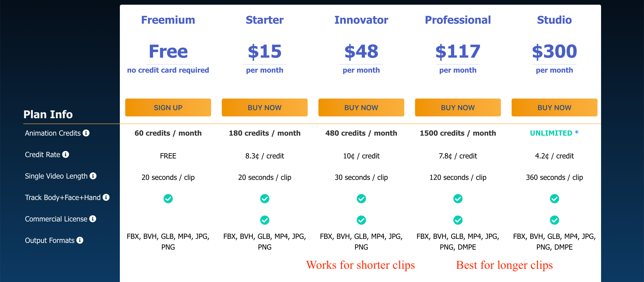Screen dimensions: 644x282
Task: Click Studio's Commercial License checkmark icon
Action: pyautogui.click(x=555, y=220)
